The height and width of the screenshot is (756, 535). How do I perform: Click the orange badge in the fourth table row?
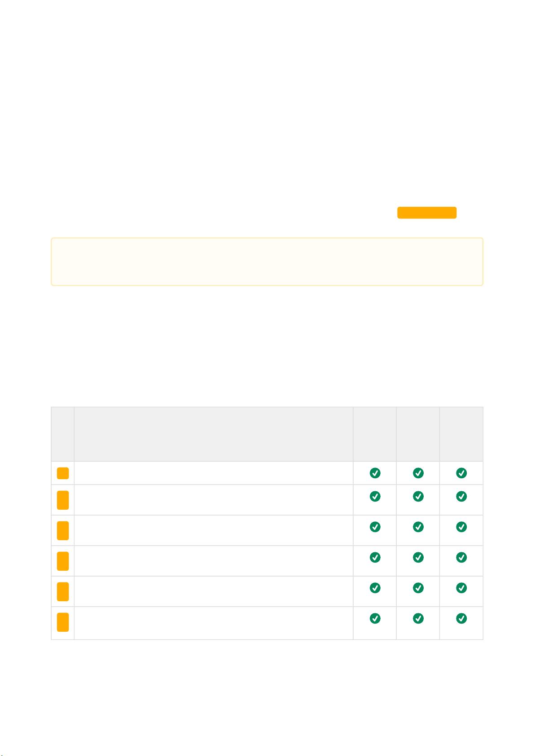pos(63,561)
